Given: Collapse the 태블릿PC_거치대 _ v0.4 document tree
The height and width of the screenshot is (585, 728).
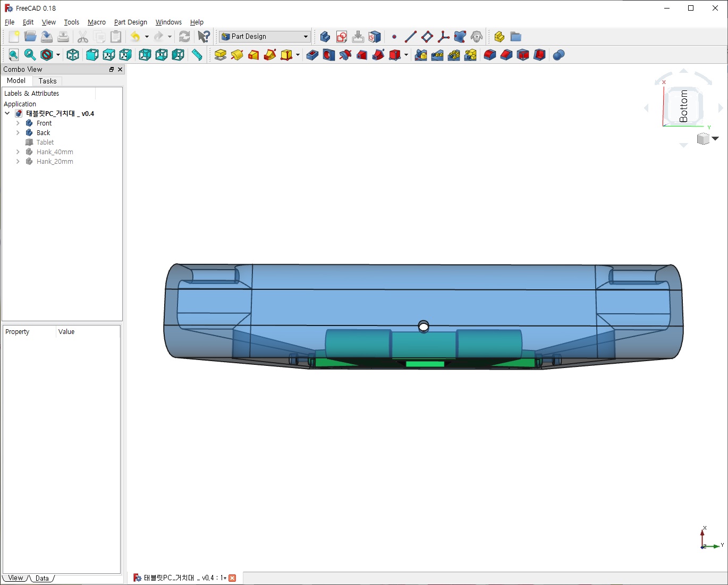Looking at the screenshot, I should pos(7,113).
